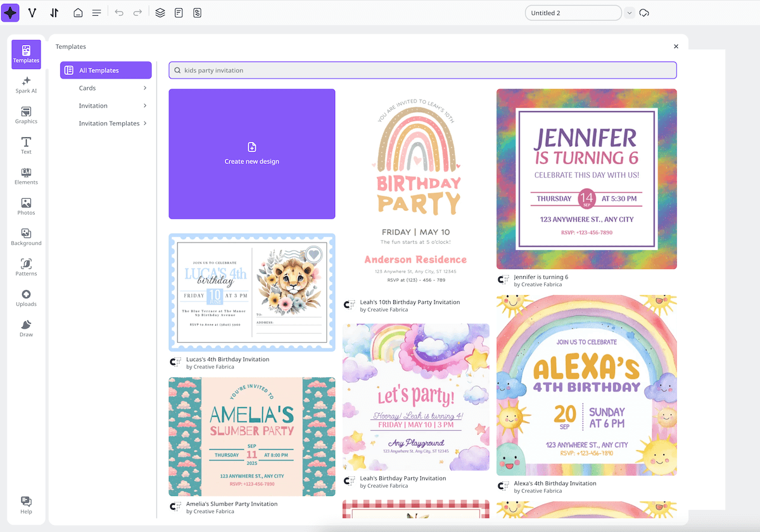Image resolution: width=760 pixels, height=532 pixels.
Task: Click the kids party invitation search field
Action: (x=422, y=70)
